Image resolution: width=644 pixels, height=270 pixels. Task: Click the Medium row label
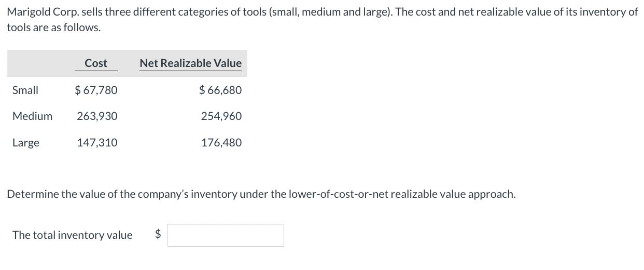32,116
